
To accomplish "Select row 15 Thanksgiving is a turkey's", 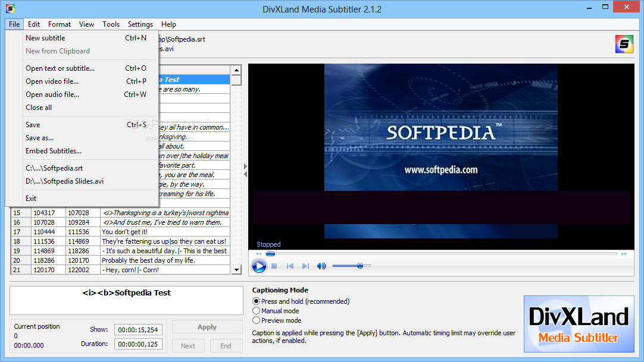I will point(120,213).
